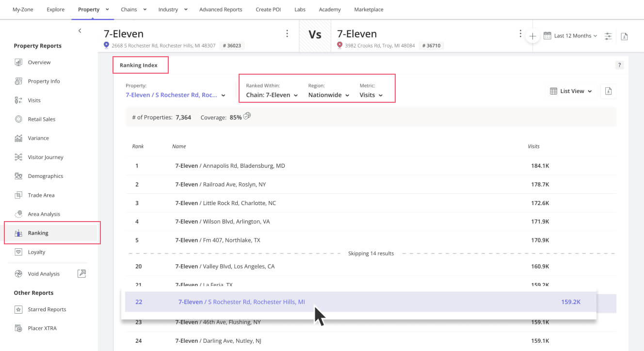Screen dimensions: 644x351
Task: Open the Marketplace menu item
Action: 369,9
